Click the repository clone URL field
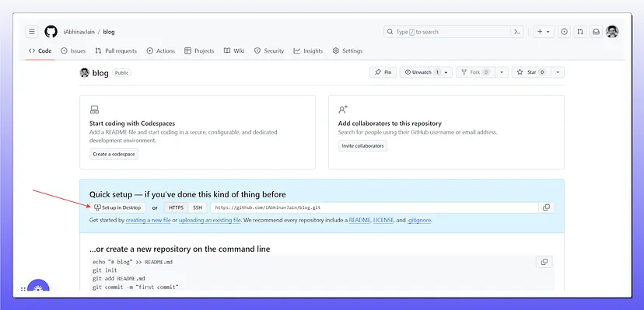The height and width of the screenshot is (310, 644). coord(374,207)
